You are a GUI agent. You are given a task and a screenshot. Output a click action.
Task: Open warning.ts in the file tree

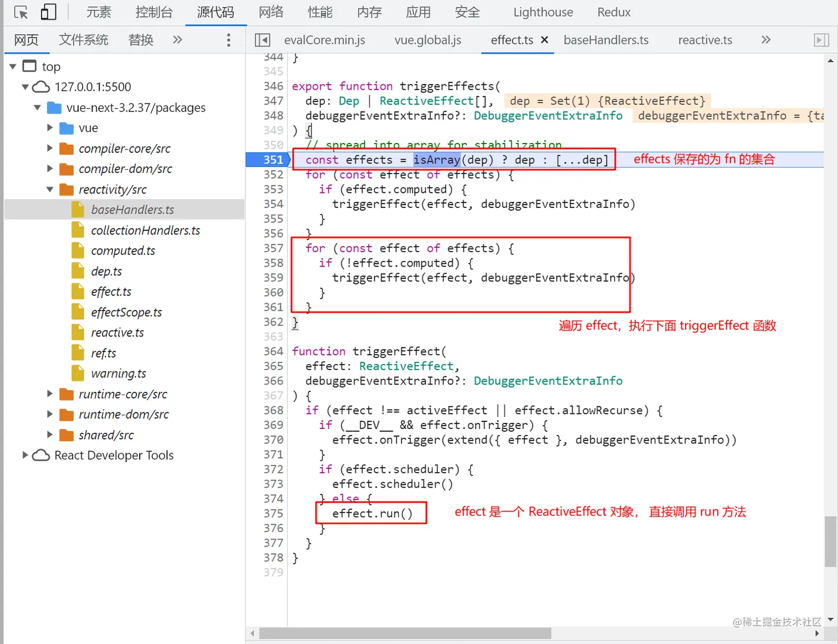tap(119, 374)
